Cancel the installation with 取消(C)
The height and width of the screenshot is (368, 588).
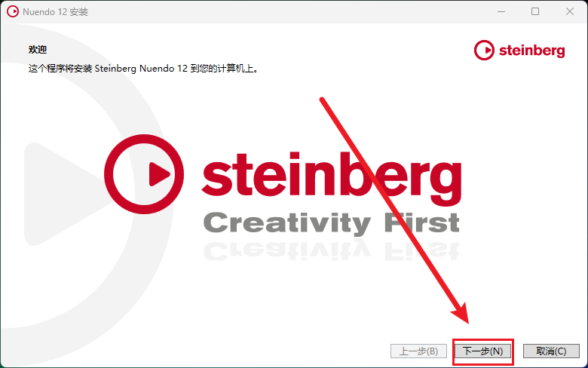551,351
